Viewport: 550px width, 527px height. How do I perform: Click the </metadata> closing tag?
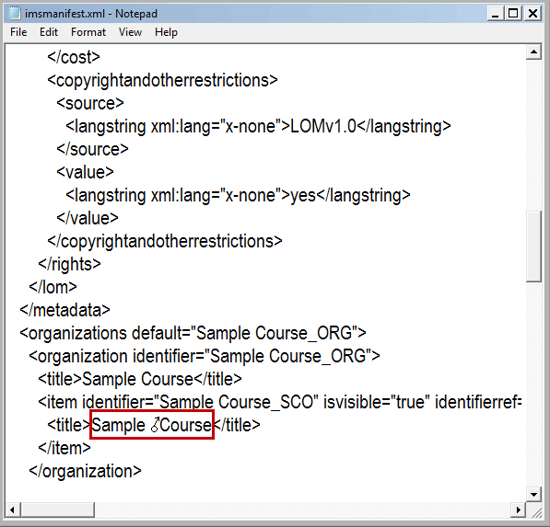coord(65,310)
